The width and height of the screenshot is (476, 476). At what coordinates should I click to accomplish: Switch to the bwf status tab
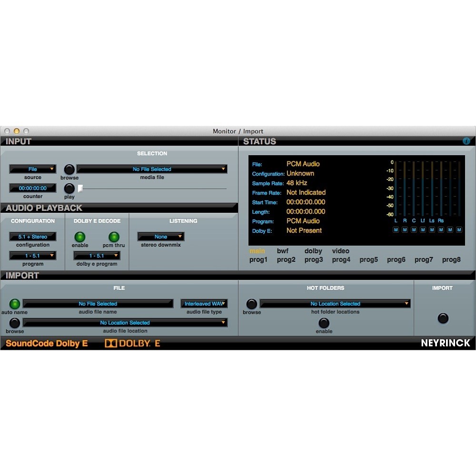point(283,251)
